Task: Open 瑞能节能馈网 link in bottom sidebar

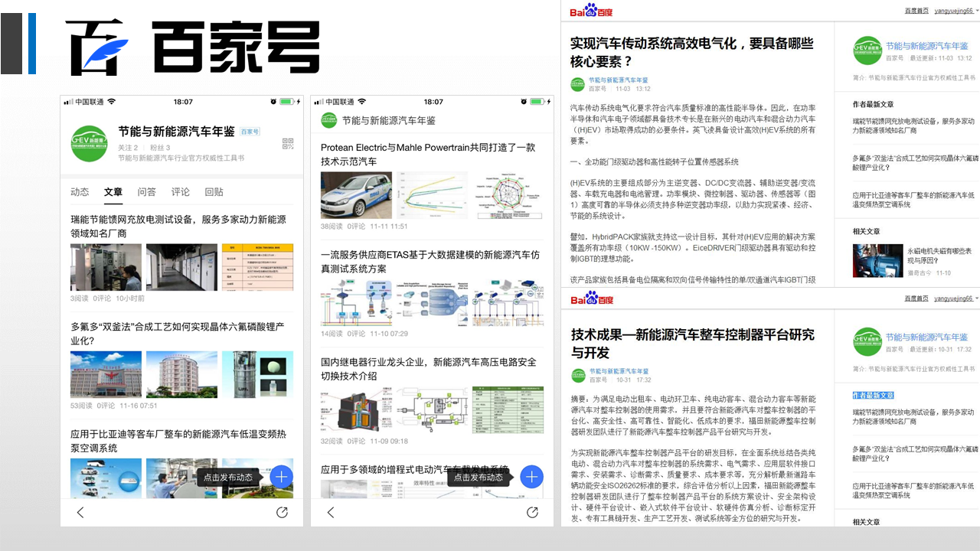Action: click(913, 416)
